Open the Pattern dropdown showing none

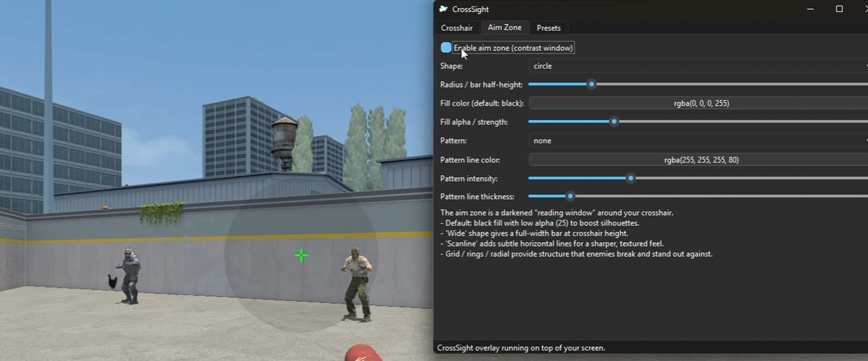[698, 141]
